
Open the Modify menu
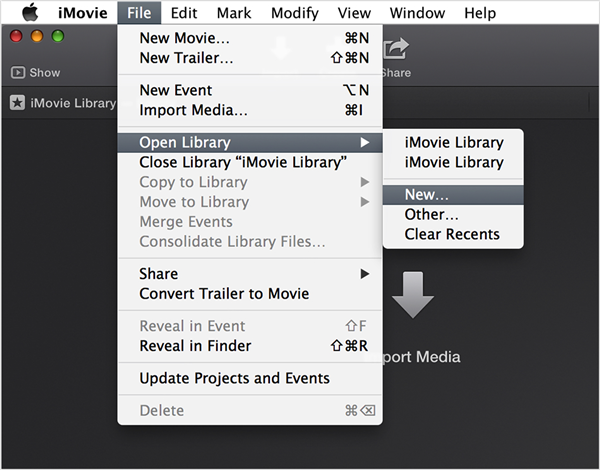[295, 13]
